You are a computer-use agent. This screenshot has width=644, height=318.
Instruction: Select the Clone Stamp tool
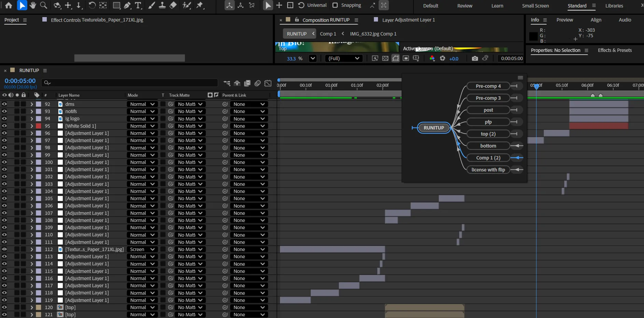tap(162, 5)
